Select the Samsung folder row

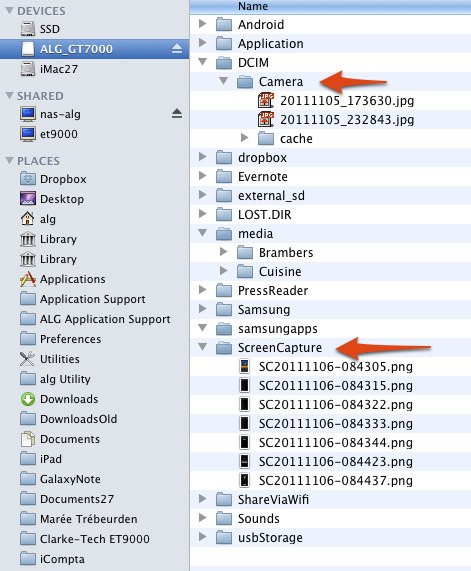[x=331, y=310]
